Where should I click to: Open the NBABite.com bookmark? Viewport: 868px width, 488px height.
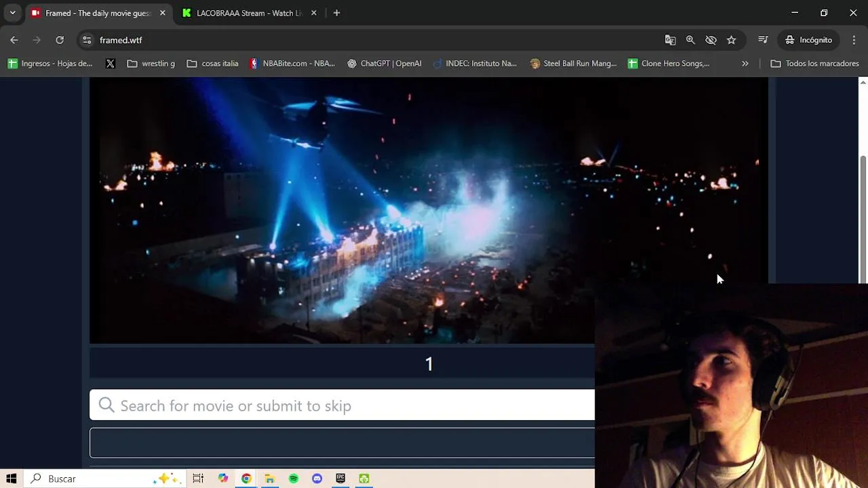pyautogui.click(x=292, y=64)
